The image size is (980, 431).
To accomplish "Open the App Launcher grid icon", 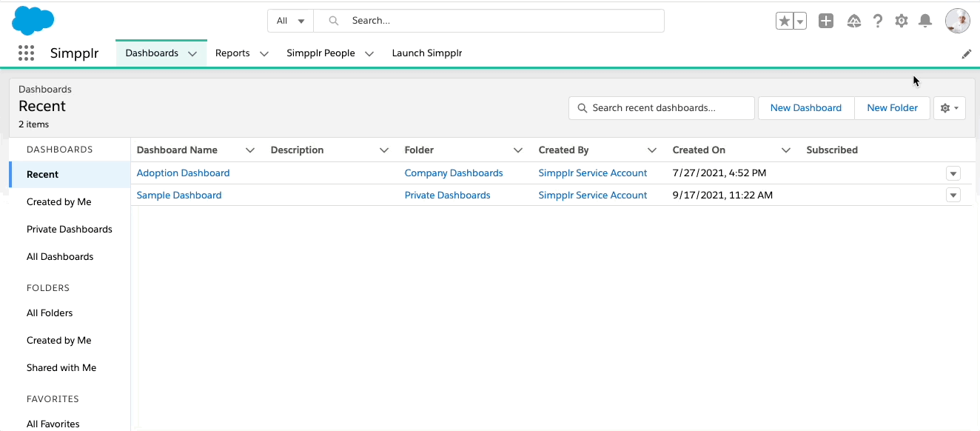I will 26,53.
